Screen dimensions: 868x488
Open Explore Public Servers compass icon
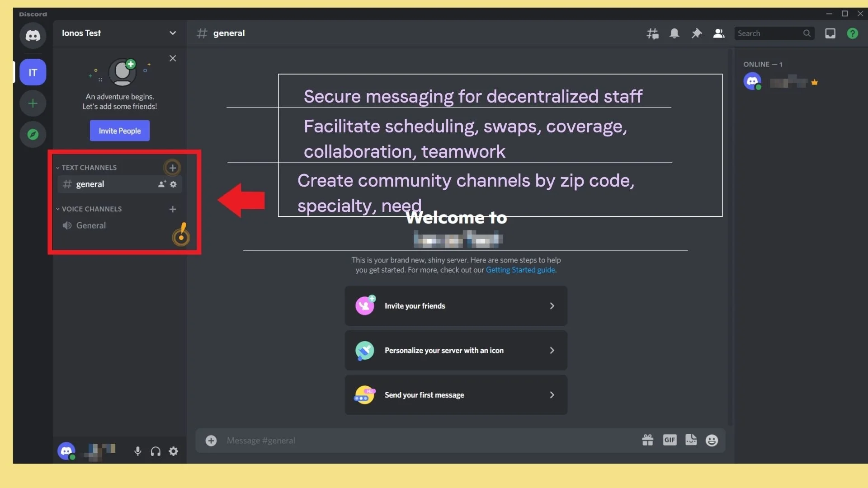click(33, 134)
